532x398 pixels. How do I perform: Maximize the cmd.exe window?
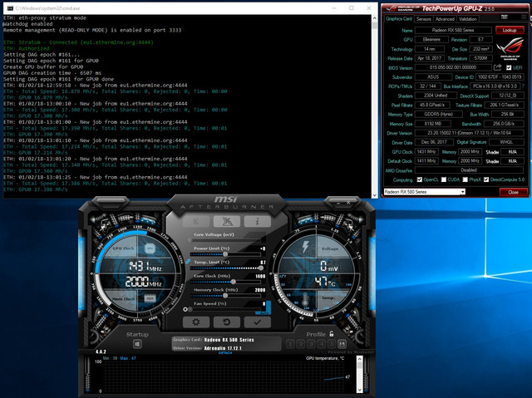click(x=351, y=7)
